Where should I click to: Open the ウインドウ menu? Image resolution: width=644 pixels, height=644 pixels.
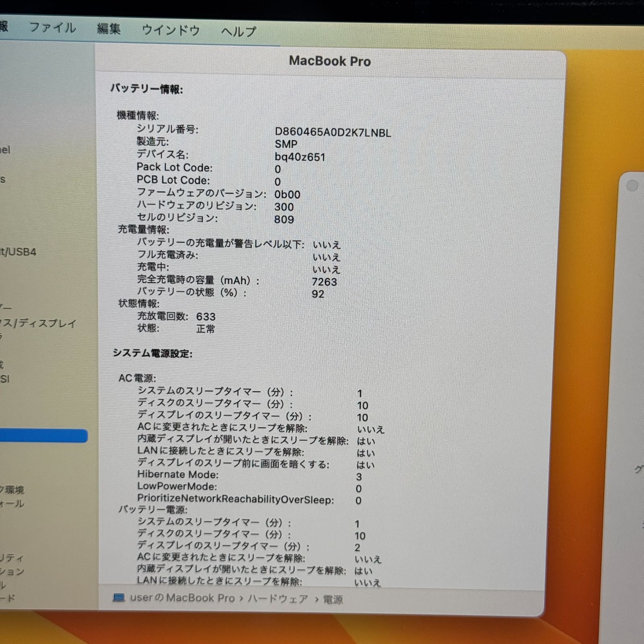pyautogui.click(x=171, y=30)
